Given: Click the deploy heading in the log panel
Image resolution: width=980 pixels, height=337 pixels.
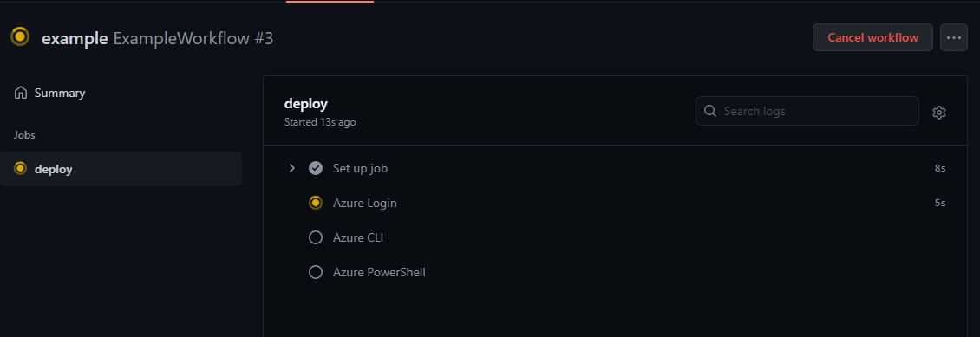Looking at the screenshot, I should point(305,104).
